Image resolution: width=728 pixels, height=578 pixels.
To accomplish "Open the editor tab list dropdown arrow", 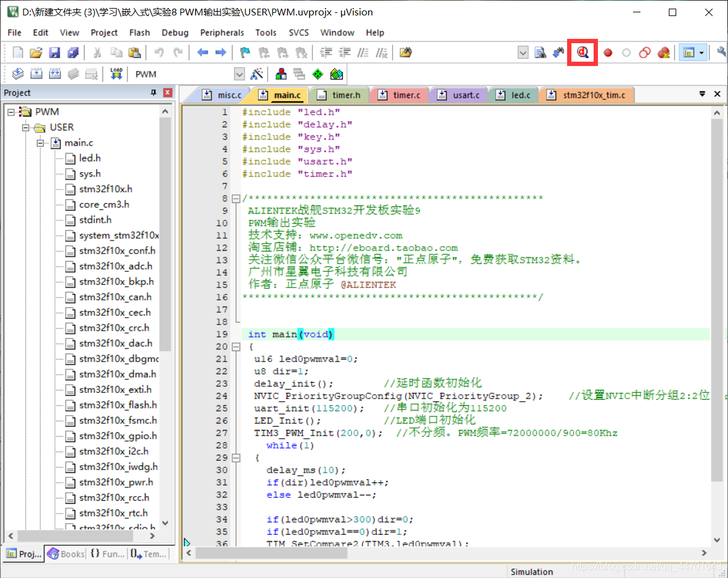I will [x=703, y=94].
